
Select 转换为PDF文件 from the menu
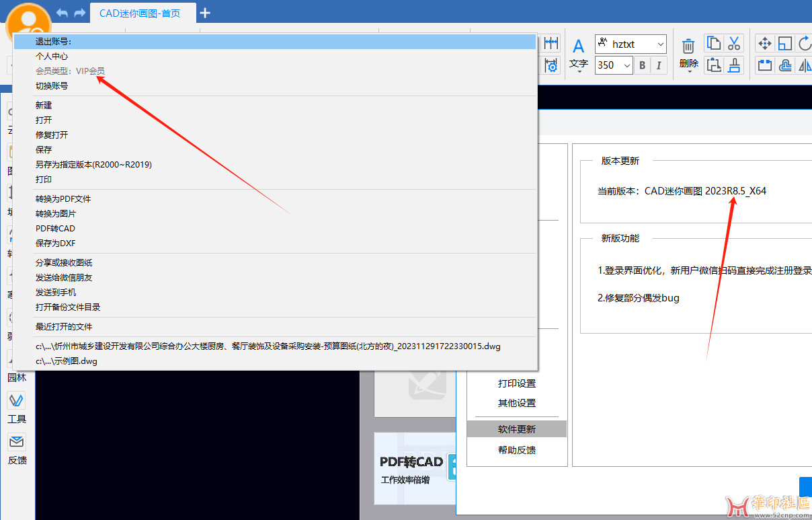pos(63,199)
